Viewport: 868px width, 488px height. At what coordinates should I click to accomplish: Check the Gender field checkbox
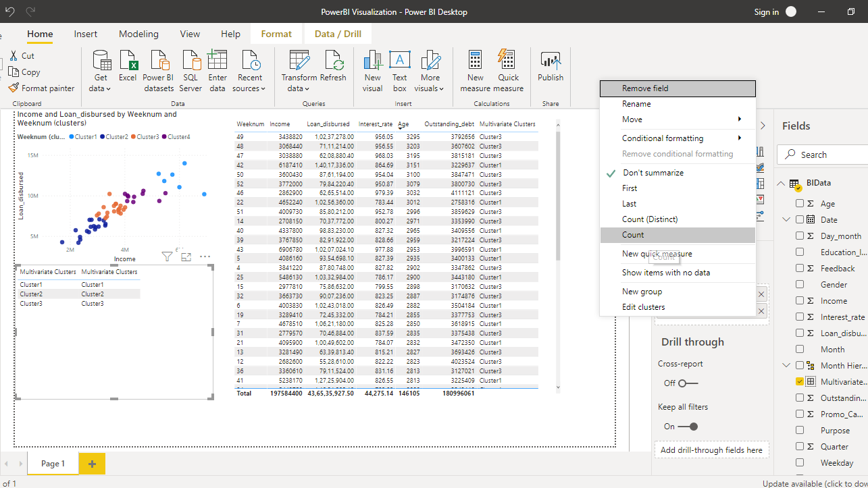800,284
